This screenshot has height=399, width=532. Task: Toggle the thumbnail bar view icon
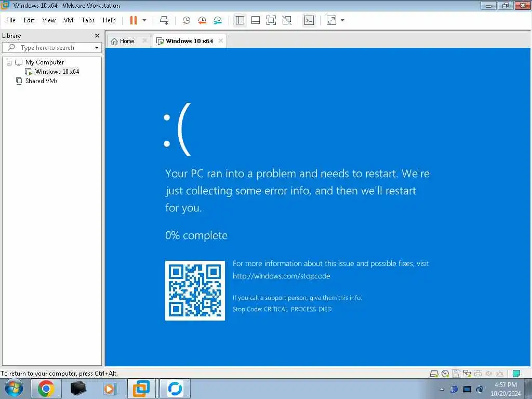tap(256, 20)
